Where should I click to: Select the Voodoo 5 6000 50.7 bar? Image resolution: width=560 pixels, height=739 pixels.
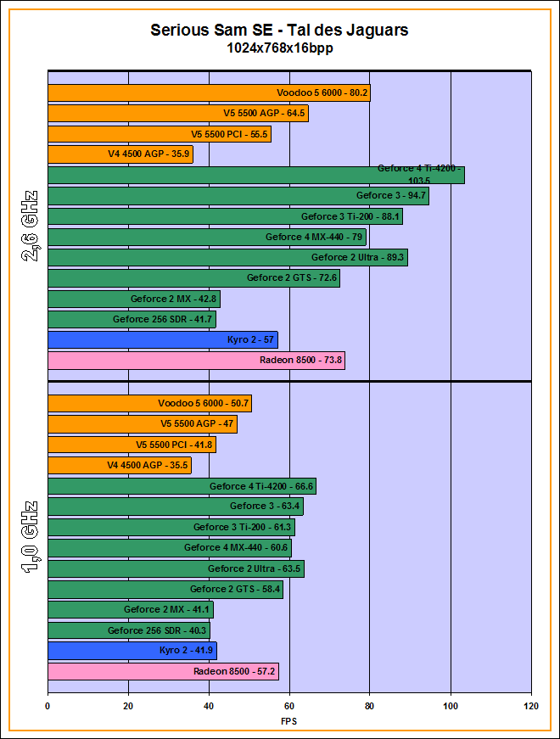tap(149, 403)
